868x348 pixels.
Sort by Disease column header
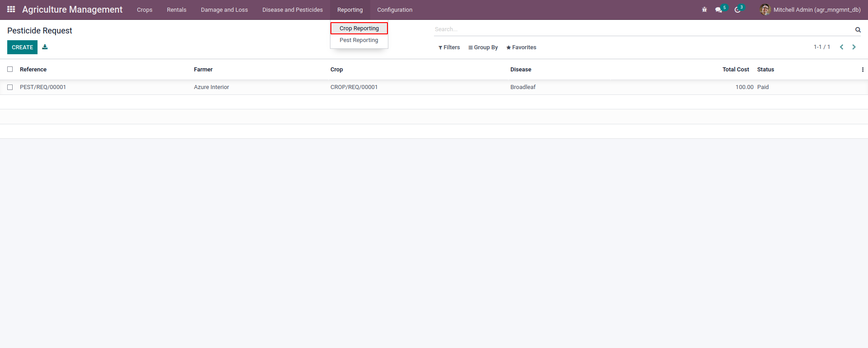pyautogui.click(x=521, y=70)
